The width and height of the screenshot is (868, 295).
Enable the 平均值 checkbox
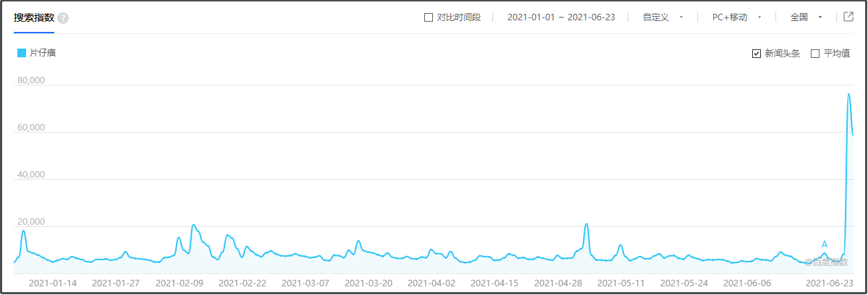[815, 54]
